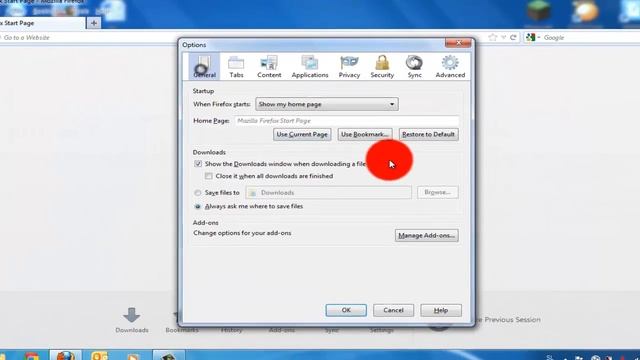Click the Downloads folder path field

(x=329, y=193)
